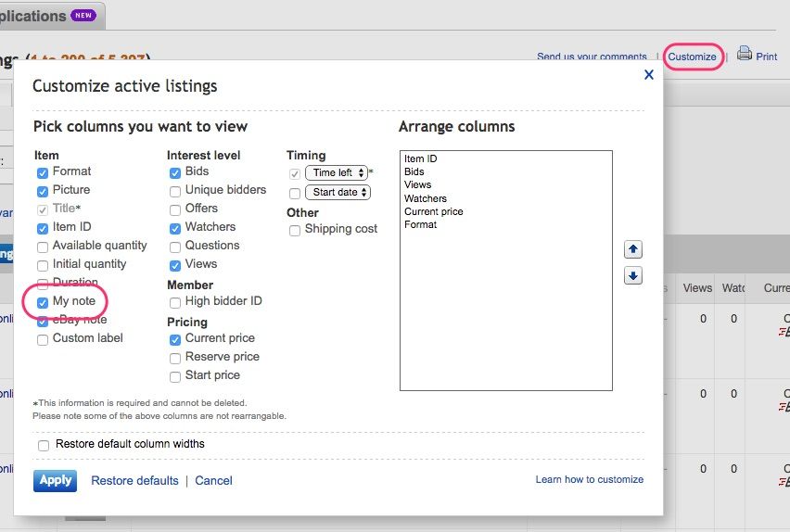790x532 pixels.
Task: Click the Restore defaults link
Action: [134, 480]
